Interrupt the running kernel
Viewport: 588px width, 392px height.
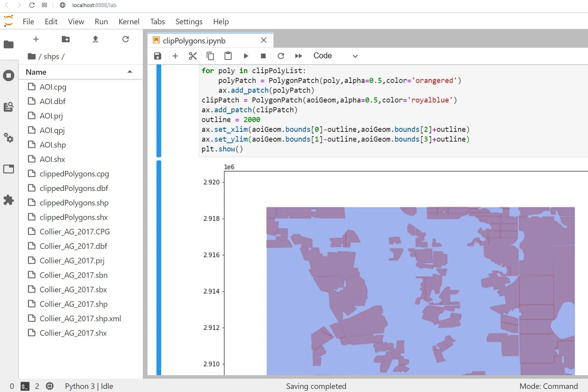tap(263, 56)
